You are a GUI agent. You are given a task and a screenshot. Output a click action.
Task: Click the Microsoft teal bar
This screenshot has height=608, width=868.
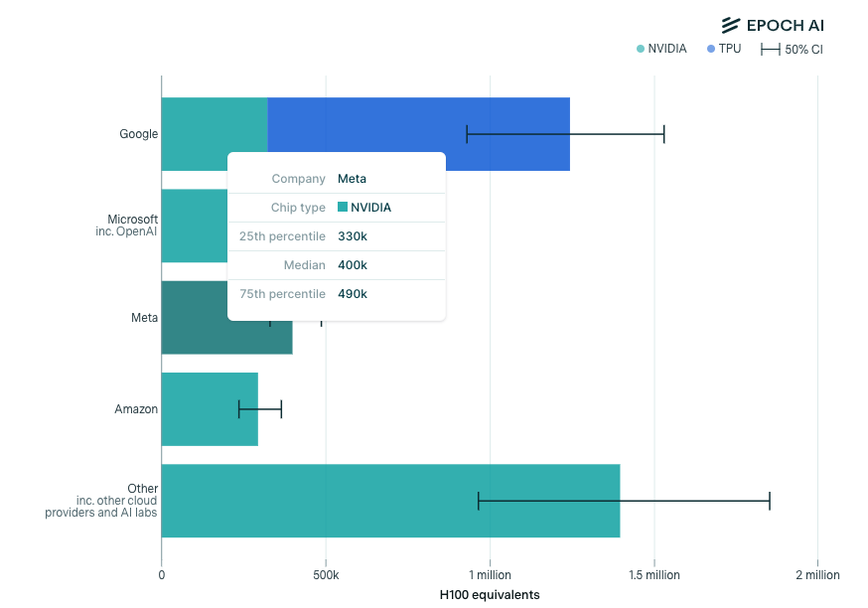tap(195, 226)
